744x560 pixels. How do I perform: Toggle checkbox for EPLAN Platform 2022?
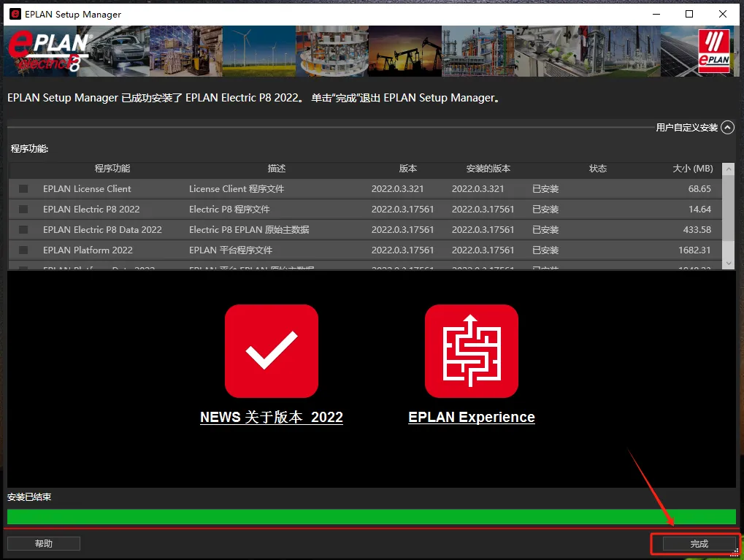click(x=23, y=250)
